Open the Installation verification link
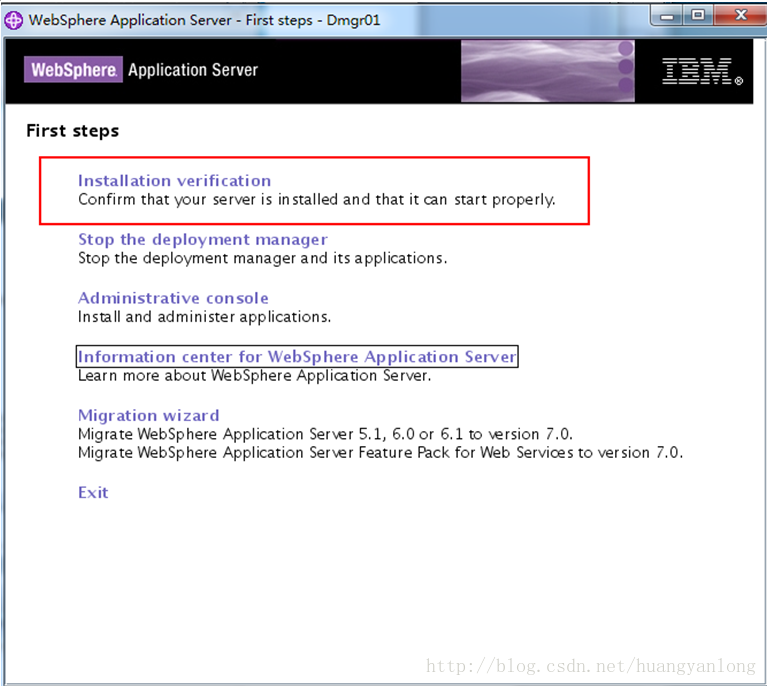 [174, 181]
